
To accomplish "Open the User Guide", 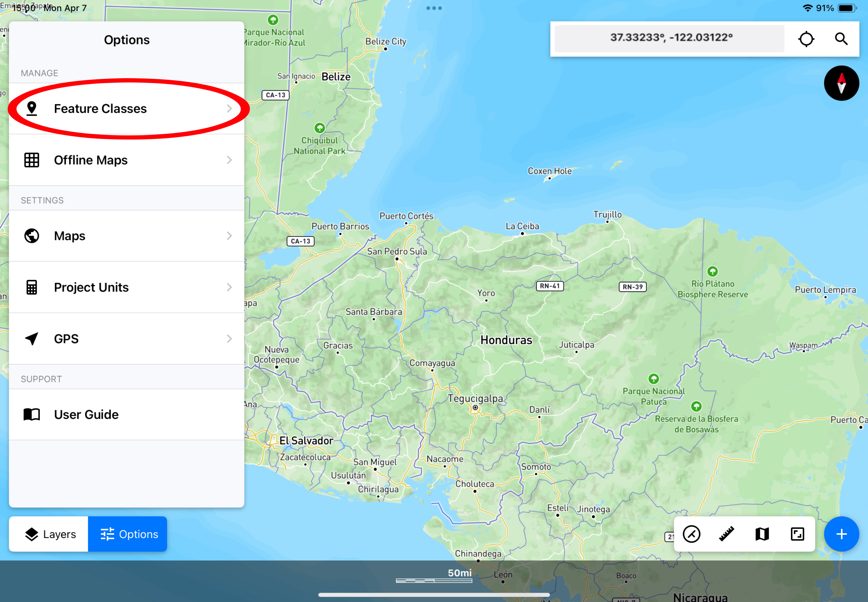I will click(x=126, y=414).
